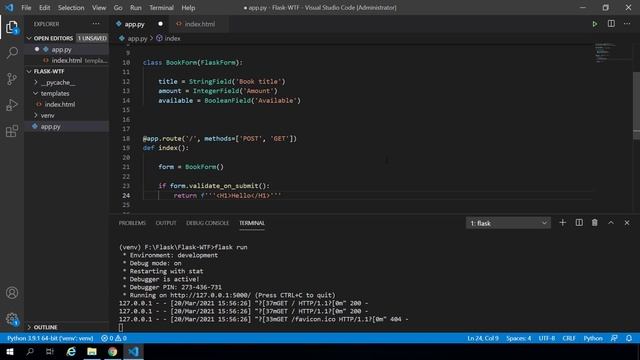Open the Accounts menu icon

(12, 293)
